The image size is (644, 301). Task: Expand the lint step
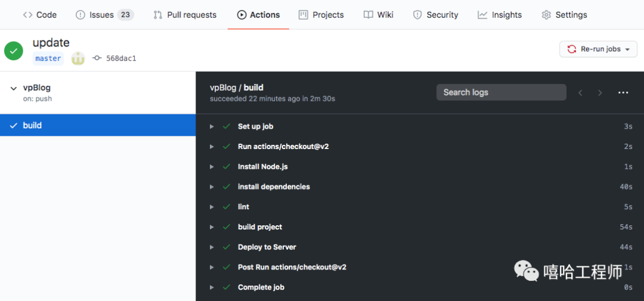coord(212,207)
